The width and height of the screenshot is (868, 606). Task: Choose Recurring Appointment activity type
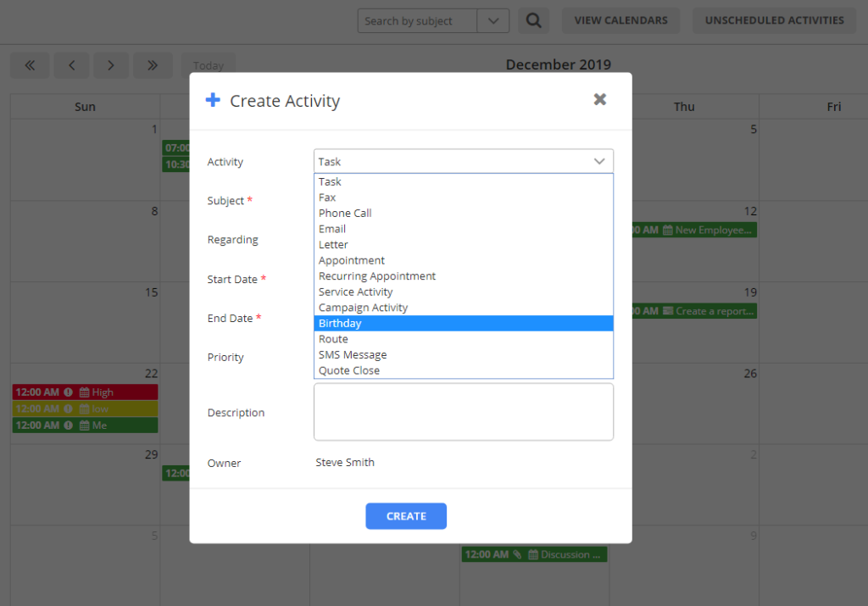coord(377,275)
